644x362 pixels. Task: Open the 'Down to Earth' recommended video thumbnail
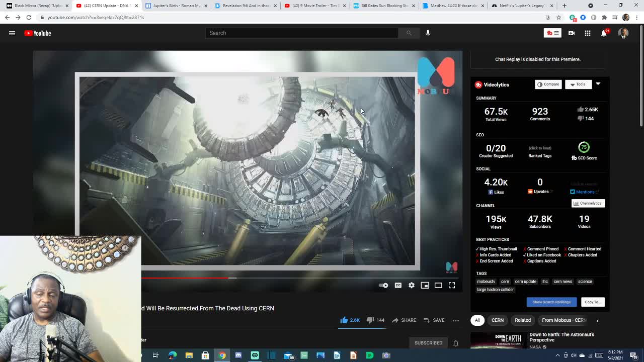point(498,341)
